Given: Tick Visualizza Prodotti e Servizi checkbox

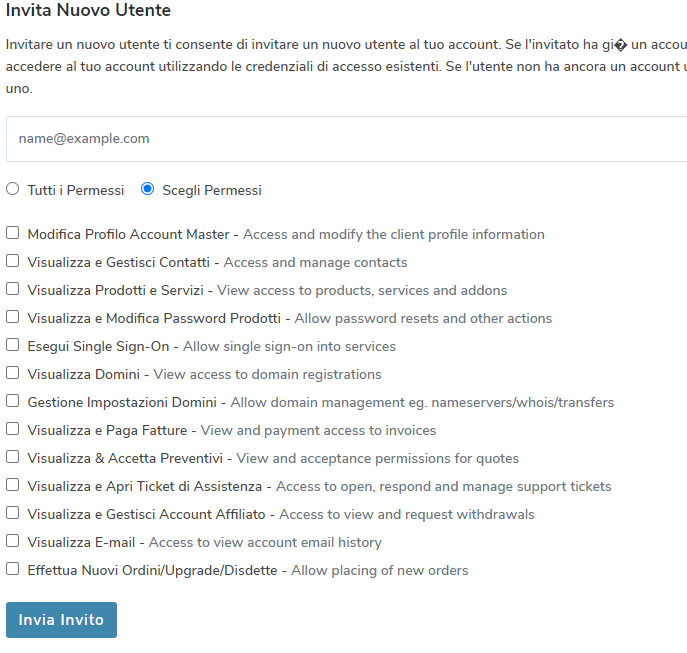Looking at the screenshot, I should [x=13, y=289].
